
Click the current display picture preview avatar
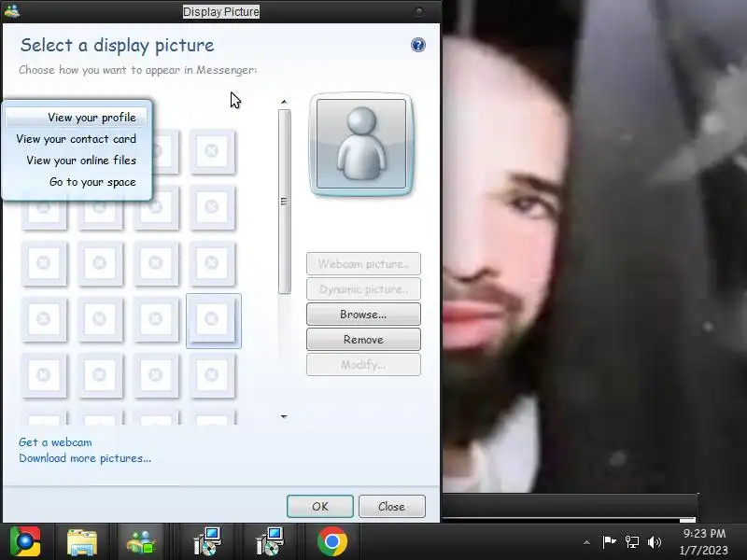click(361, 144)
